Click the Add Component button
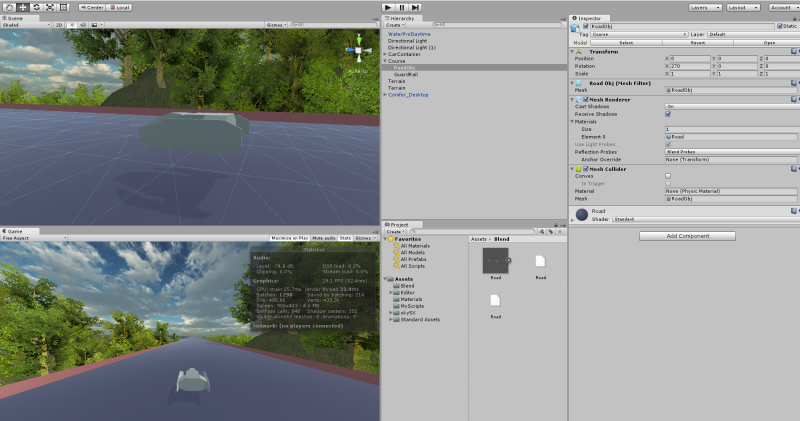Screen dimensions: 800x421 [687, 236]
